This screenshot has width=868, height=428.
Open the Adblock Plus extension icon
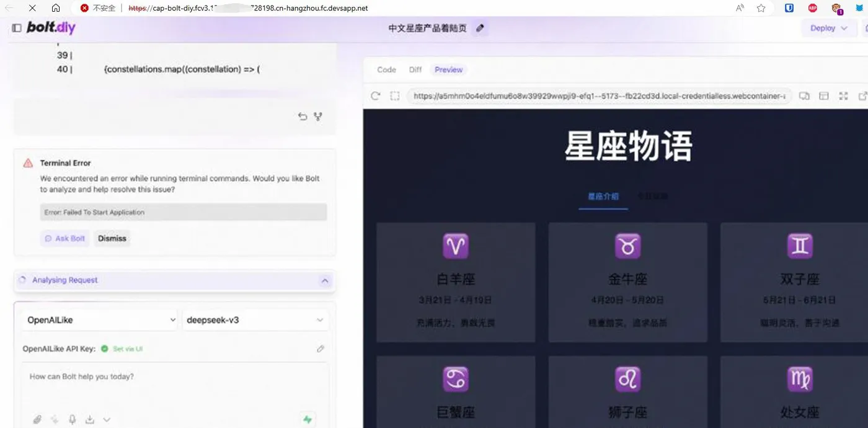click(x=813, y=8)
